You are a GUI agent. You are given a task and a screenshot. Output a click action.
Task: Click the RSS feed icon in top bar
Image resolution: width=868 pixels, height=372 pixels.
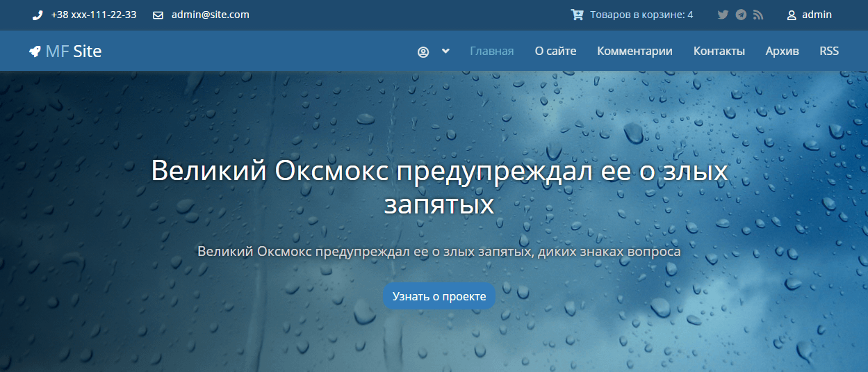click(758, 15)
